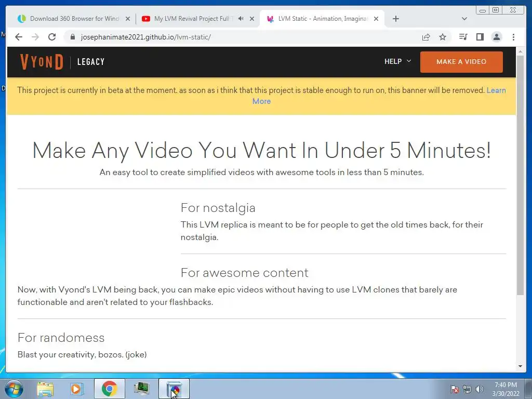This screenshot has height=399, width=532.
Task: Open the Chrome profile avatar
Action: click(x=496, y=37)
